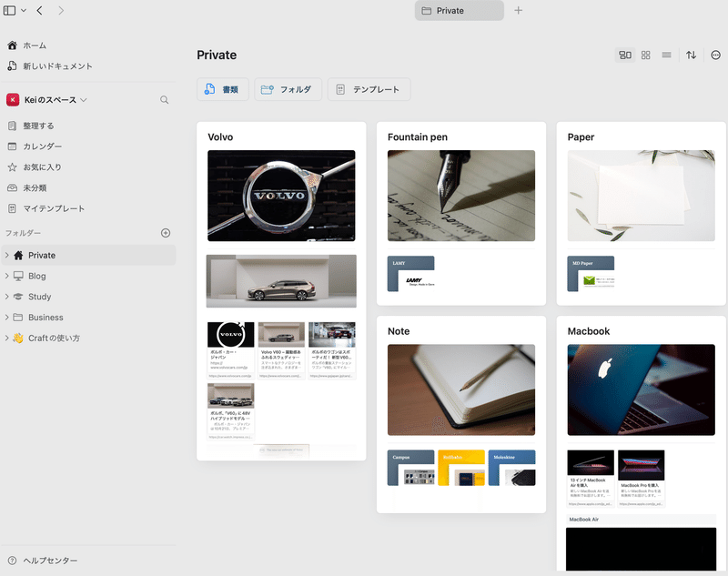
Task: Open カレンダー in the sidebar
Action: (x=42, y=147)
